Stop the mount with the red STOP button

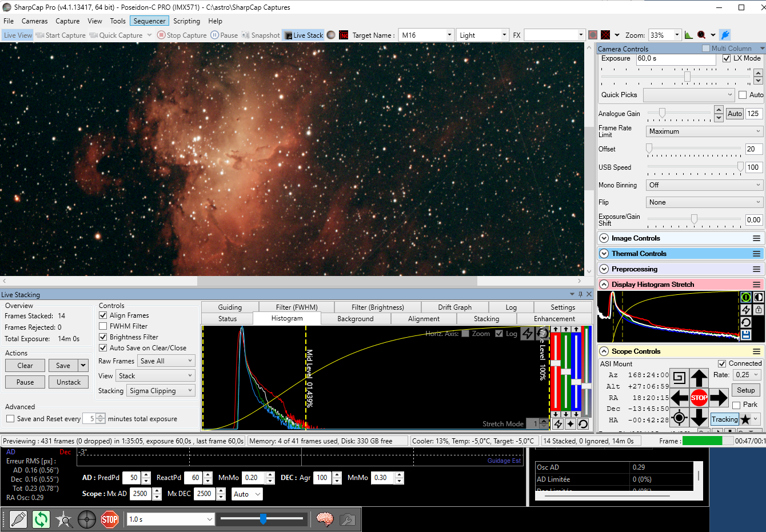point(699,398)
